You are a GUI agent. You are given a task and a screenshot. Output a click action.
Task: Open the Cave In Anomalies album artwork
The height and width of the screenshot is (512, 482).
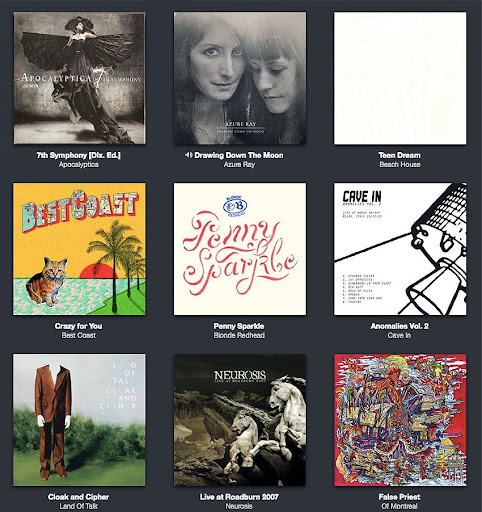[400, 249]
